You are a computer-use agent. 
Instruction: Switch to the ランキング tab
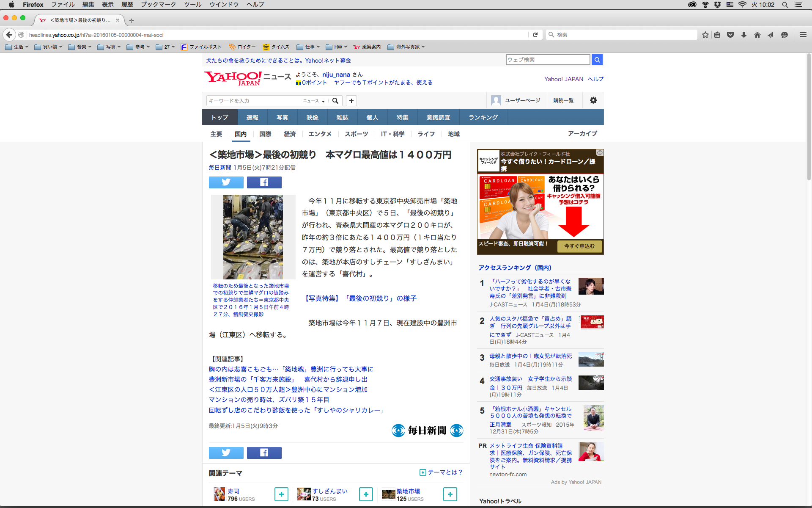483,117
